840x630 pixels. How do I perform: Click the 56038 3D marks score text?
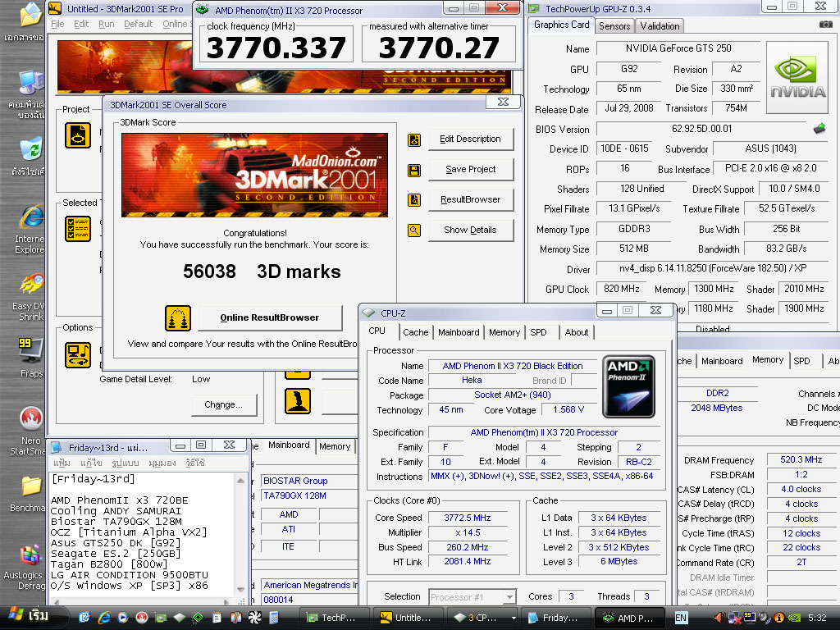click(262, 272)
